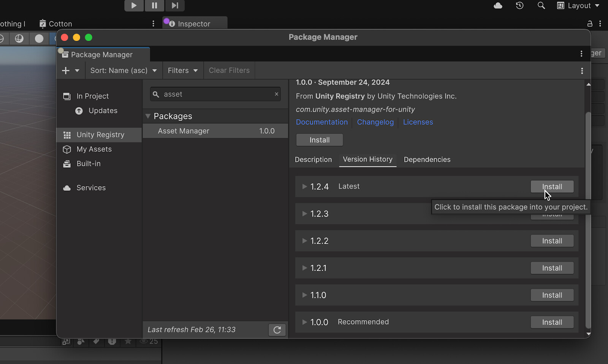
Task: Clear the asset search with the x icon
Action: [277, 94]
